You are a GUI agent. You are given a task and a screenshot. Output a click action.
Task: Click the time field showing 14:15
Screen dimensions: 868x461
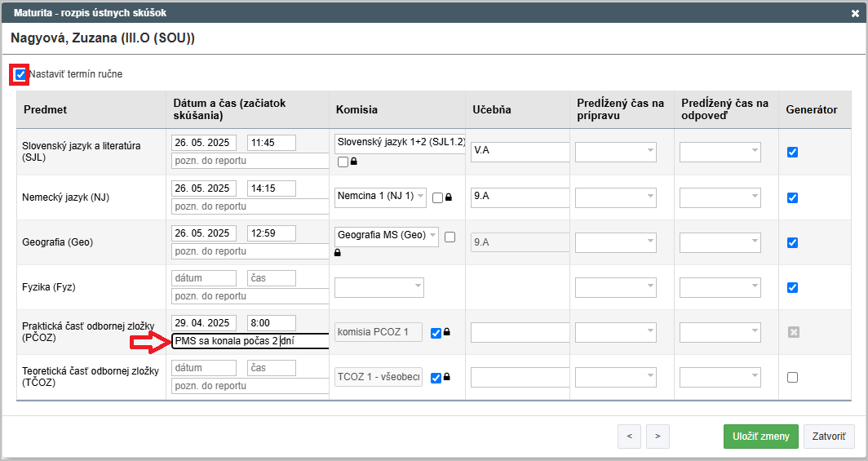click(271, 188)
